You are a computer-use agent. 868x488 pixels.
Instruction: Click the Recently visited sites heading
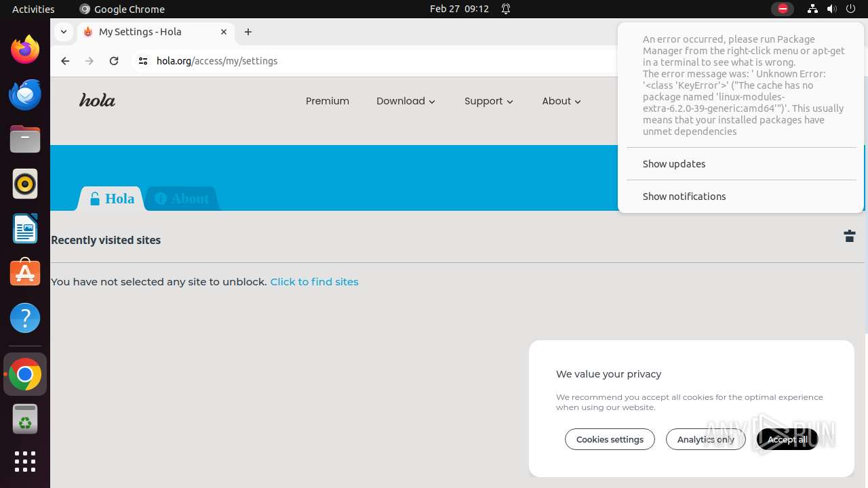click(x=106, y=240)
